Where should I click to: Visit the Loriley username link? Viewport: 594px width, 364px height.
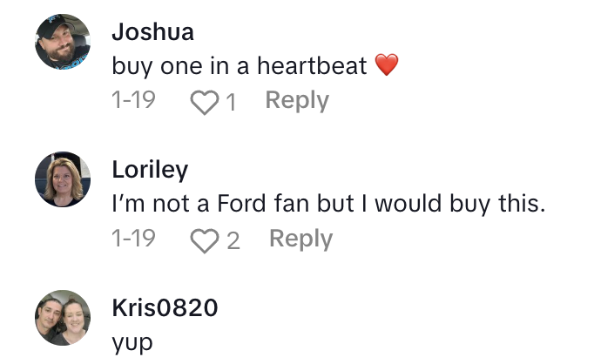tap(150, 171)
